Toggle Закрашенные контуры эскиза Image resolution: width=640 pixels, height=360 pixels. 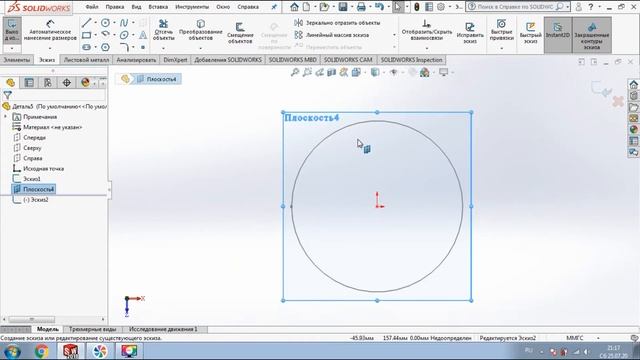591,35
